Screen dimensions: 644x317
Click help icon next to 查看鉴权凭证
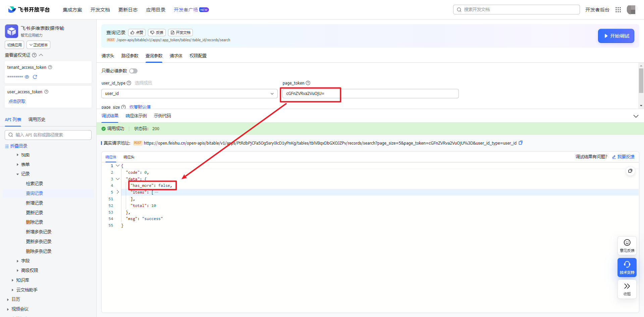click(34, 55)
